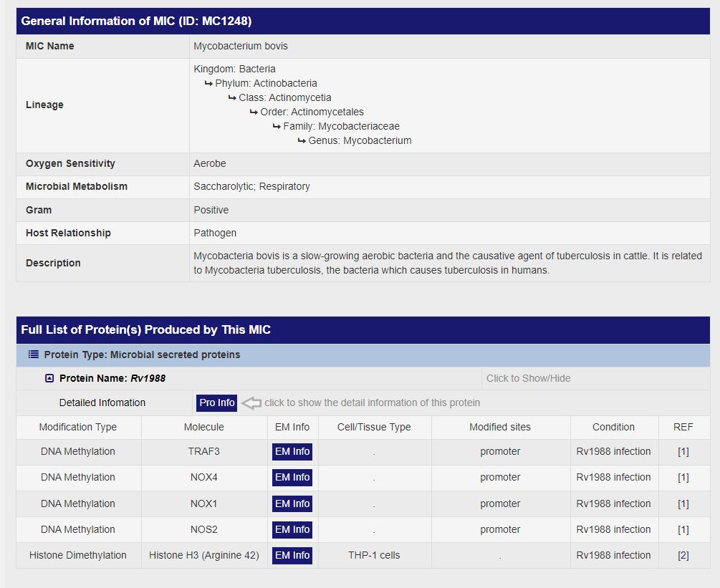Image resolution: width=720 pixels, height=588 pixels.
Task: Toggle the Click to Show/Hide area
Action: 528,378
